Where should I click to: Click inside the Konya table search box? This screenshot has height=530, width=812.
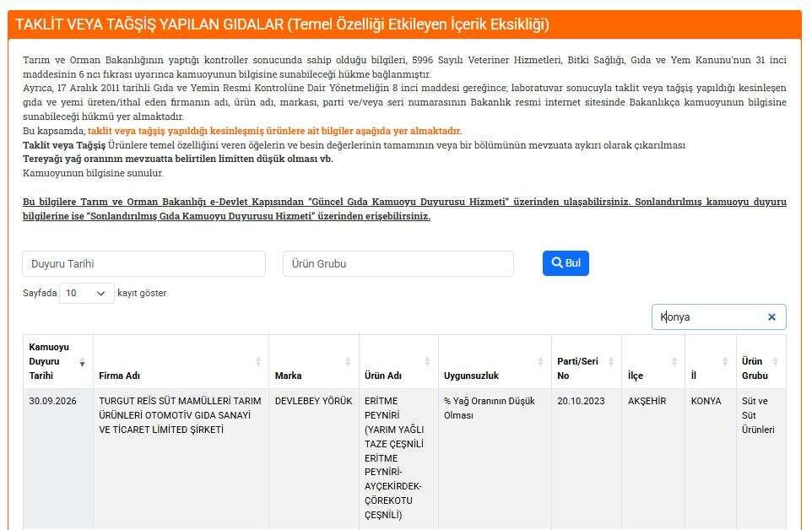[x=710, y=316]
